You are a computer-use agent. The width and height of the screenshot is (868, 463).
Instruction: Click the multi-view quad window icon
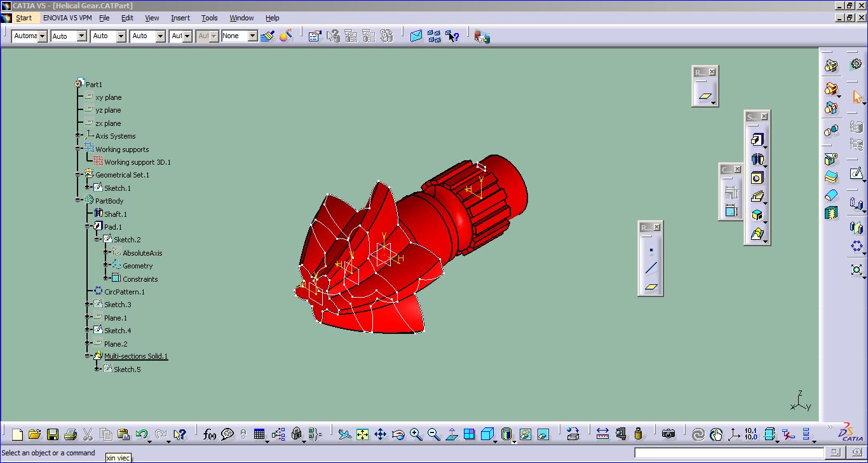(x=470, y=434)
